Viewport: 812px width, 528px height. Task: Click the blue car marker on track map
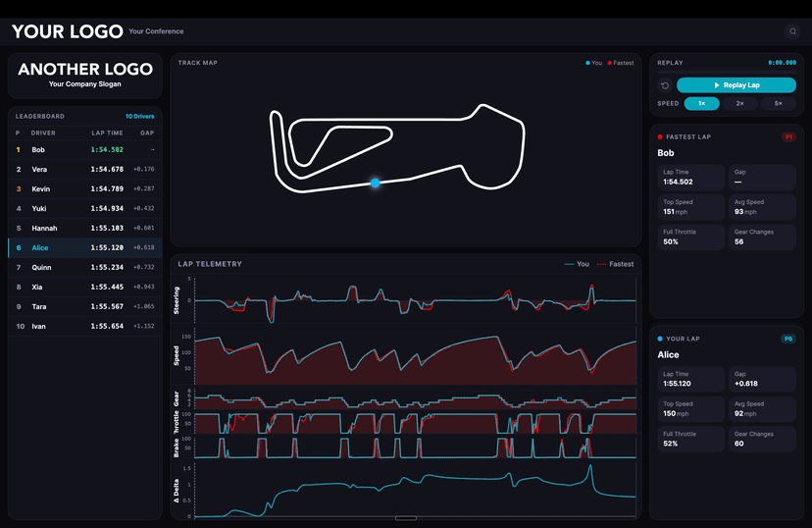(375, 183)
